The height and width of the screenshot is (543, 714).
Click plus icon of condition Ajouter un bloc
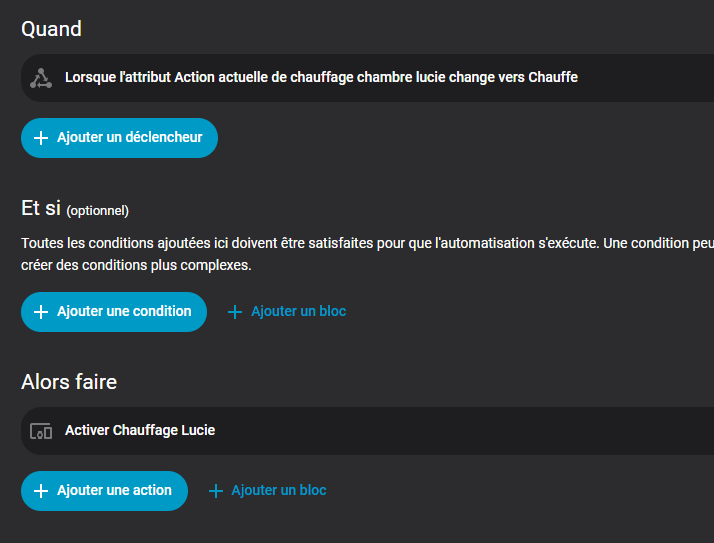235,312
